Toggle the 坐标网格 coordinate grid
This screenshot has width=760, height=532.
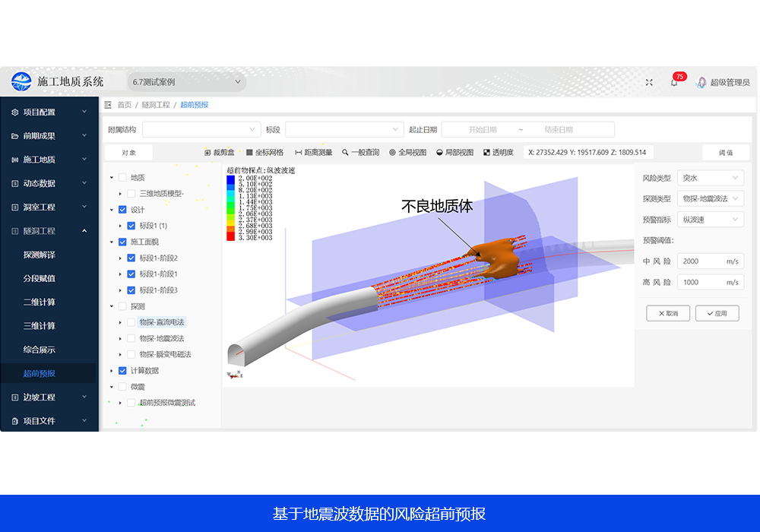click(264, 153)
